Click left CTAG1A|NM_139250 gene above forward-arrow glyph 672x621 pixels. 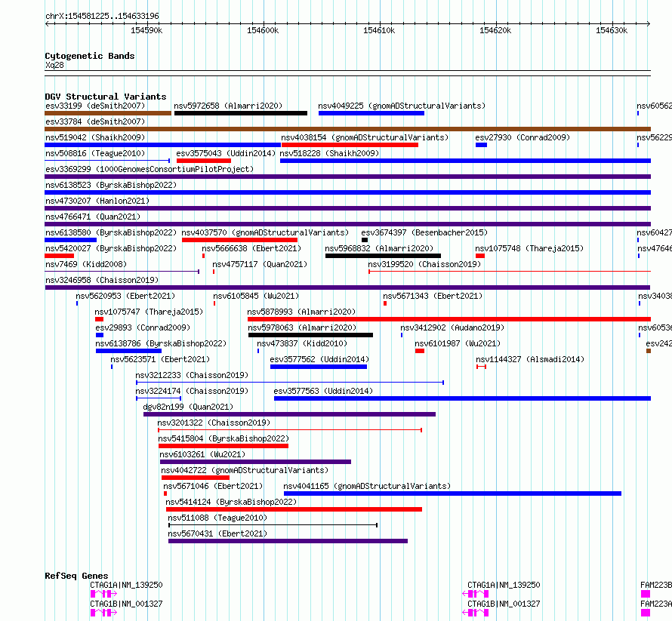tap(126, 585)
